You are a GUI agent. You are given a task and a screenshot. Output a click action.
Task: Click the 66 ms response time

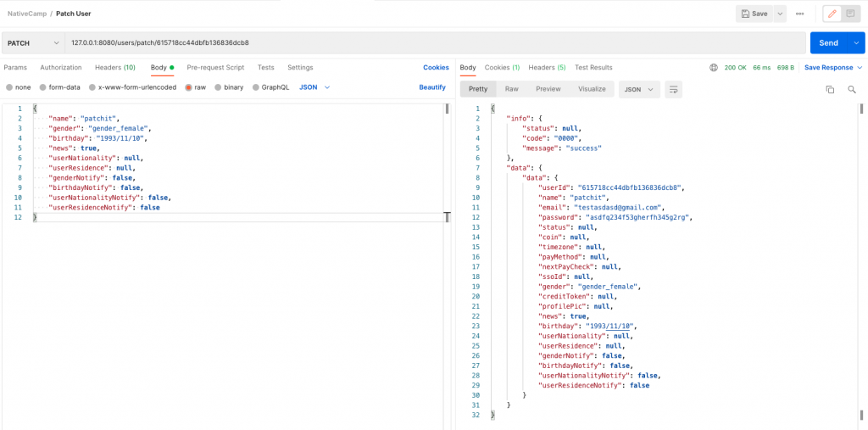coord(762,68)
